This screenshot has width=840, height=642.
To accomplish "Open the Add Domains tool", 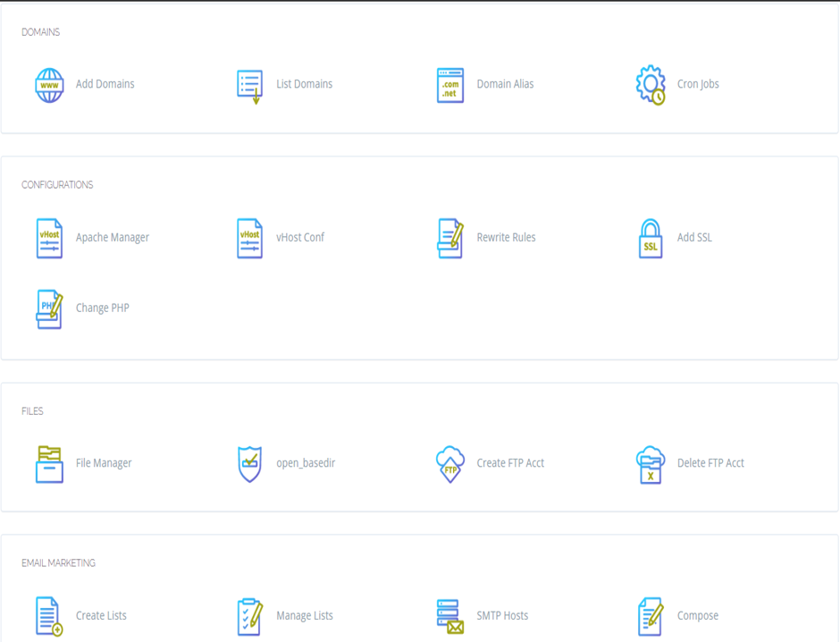I will coord(48,85).
